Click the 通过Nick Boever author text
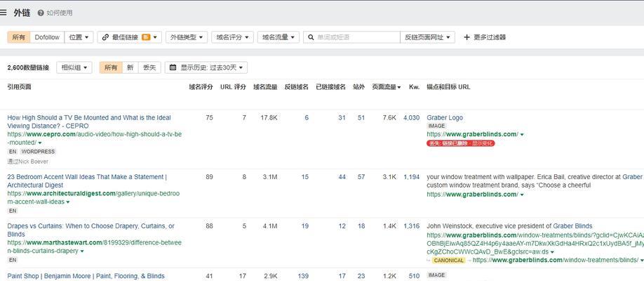The image size is (644, 281). click(x=27, y=162)
